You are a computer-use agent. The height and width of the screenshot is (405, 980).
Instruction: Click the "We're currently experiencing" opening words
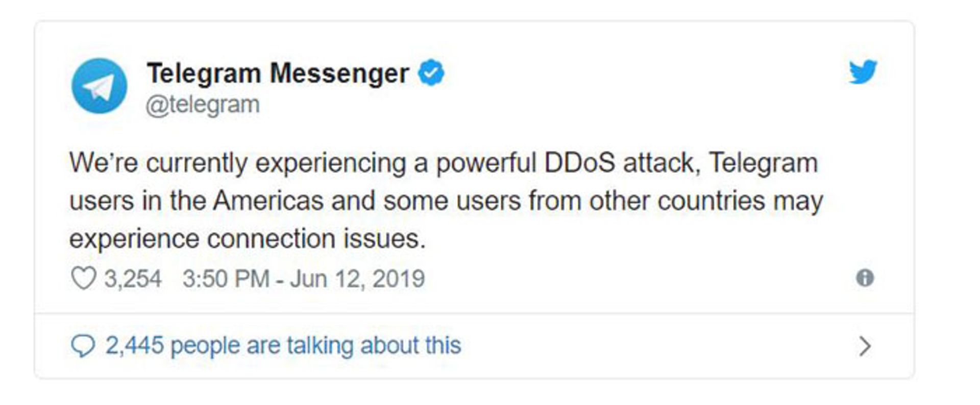point(237,163)
